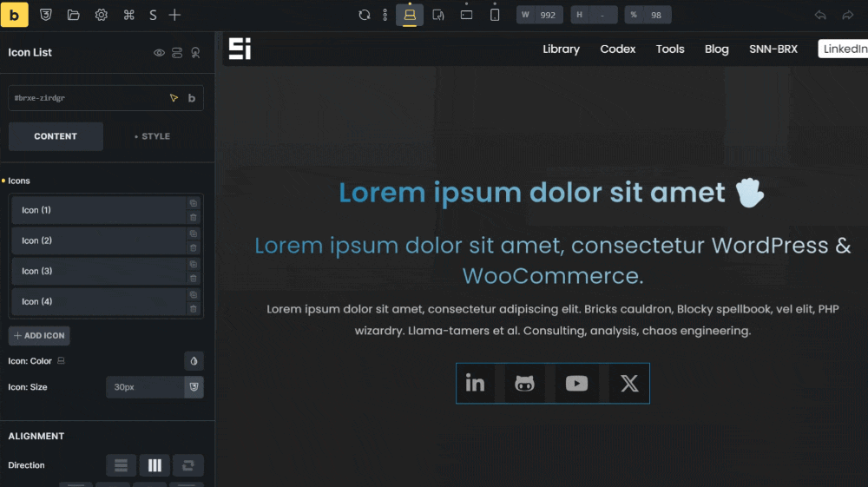
Task: Click the LinkedIn icon in canvas icon list
Action: [x=475, y=383]
